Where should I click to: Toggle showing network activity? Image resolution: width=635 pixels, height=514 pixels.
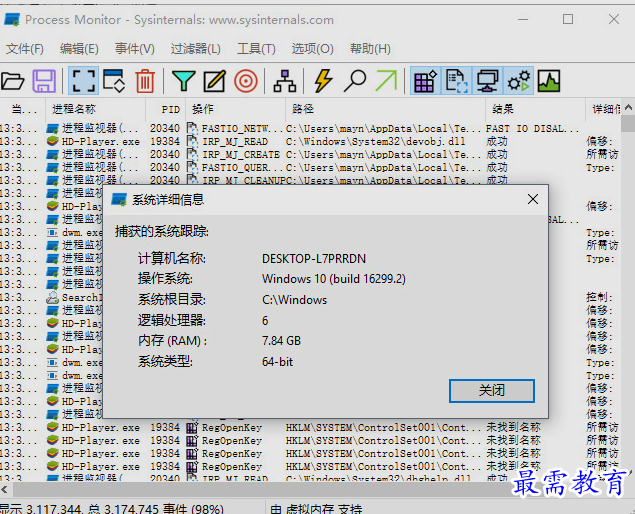click(x=487, y=81)
